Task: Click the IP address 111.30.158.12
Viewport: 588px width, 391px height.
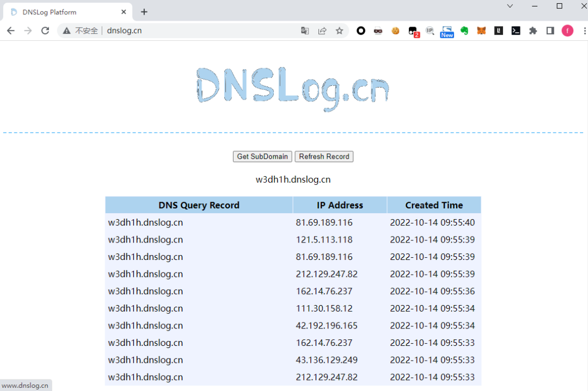Action: (x=324, y=308)
